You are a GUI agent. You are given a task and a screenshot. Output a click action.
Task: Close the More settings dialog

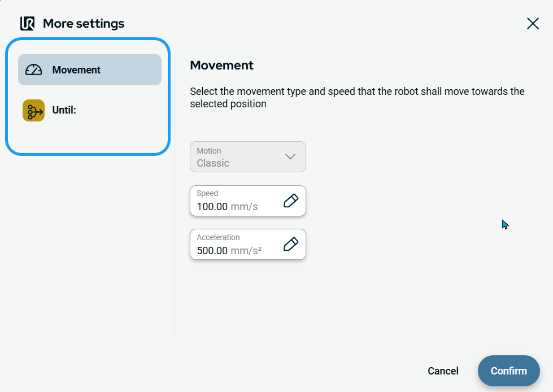click(532, 23)
